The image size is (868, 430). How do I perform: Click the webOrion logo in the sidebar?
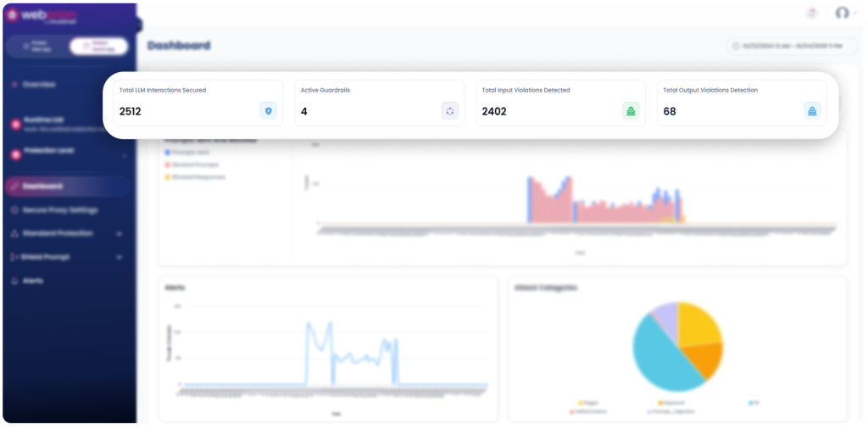(42, 16)
